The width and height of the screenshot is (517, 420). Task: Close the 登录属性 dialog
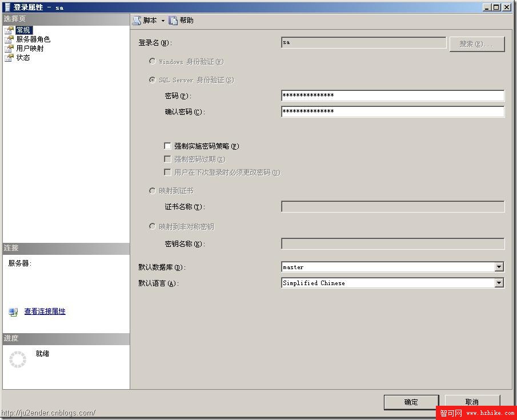(507, 7)
